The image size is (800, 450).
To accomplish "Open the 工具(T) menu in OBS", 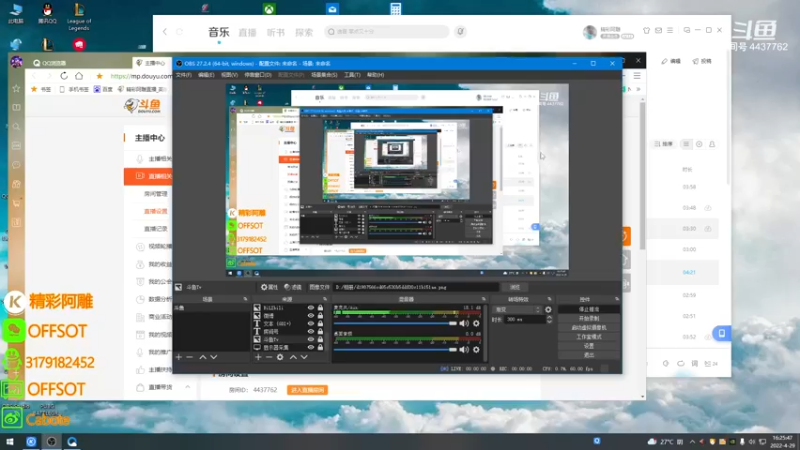I will [352, 75].
